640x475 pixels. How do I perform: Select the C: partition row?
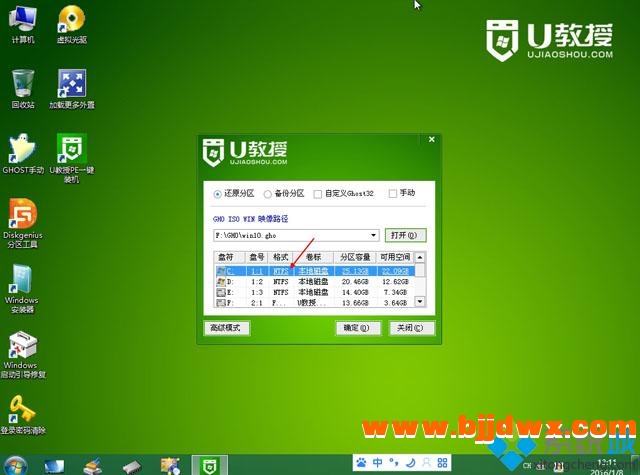coord(314,271)
